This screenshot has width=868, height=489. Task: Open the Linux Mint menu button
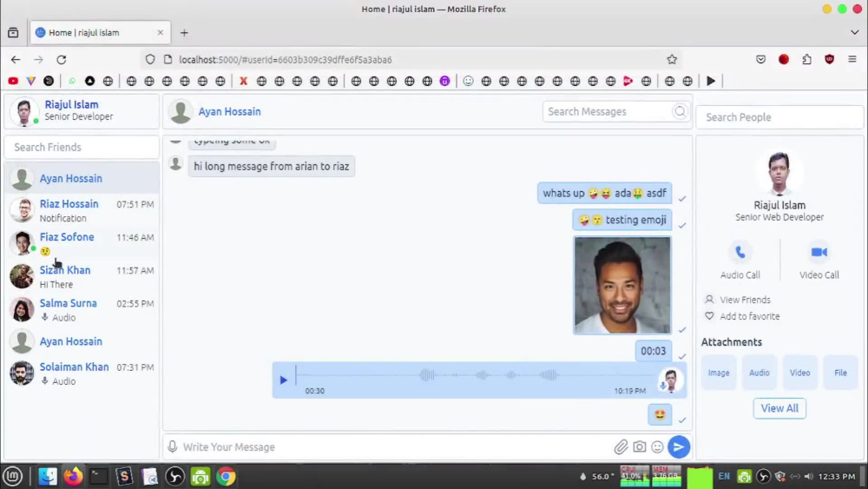(x=12, y=476)
